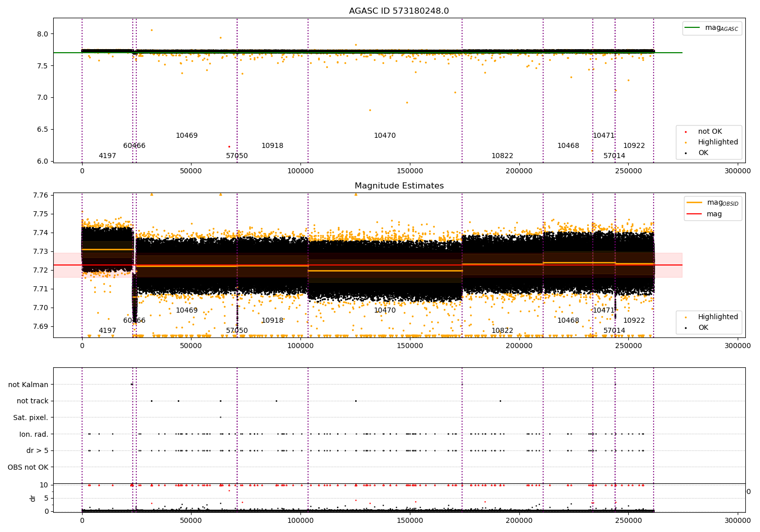
Task: Click observation label 10922 in the top plot
Action: coord(634,146)
